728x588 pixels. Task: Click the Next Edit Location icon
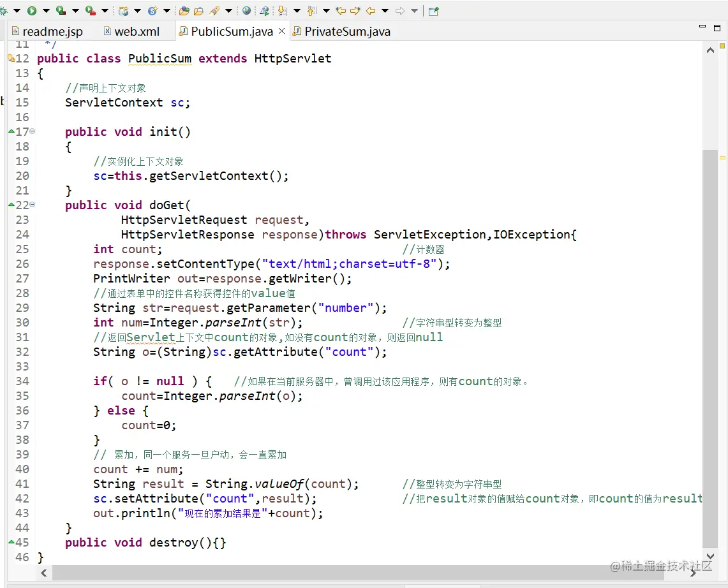tap(355, 11)
